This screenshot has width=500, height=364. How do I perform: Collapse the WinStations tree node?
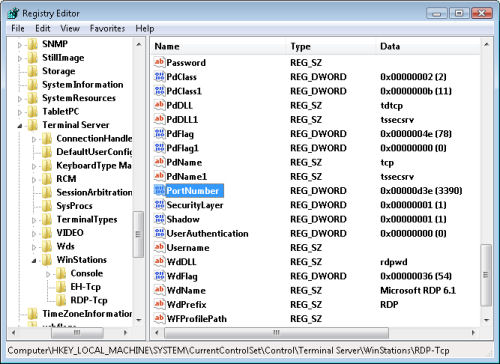pos(34,261)
